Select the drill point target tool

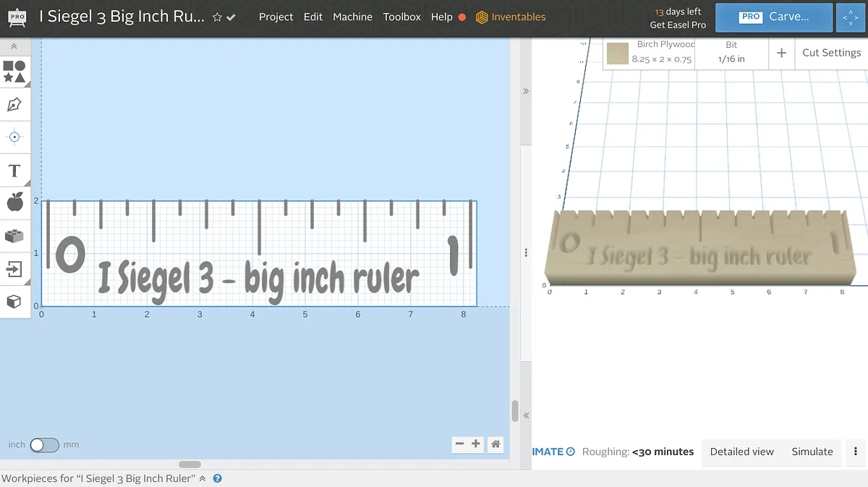(x=14, y=137)
